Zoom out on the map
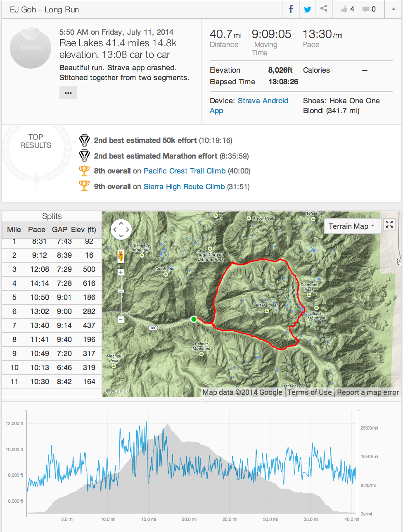This screenshot has height=532, width=403. click(x=121, y=319)
